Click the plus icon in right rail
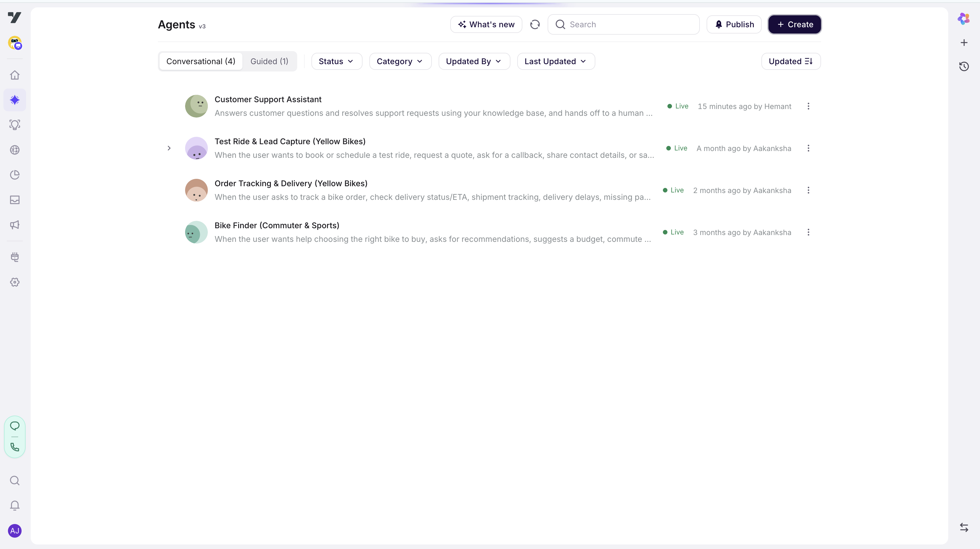This screenshot has height=549, width=980. [964, 43]
